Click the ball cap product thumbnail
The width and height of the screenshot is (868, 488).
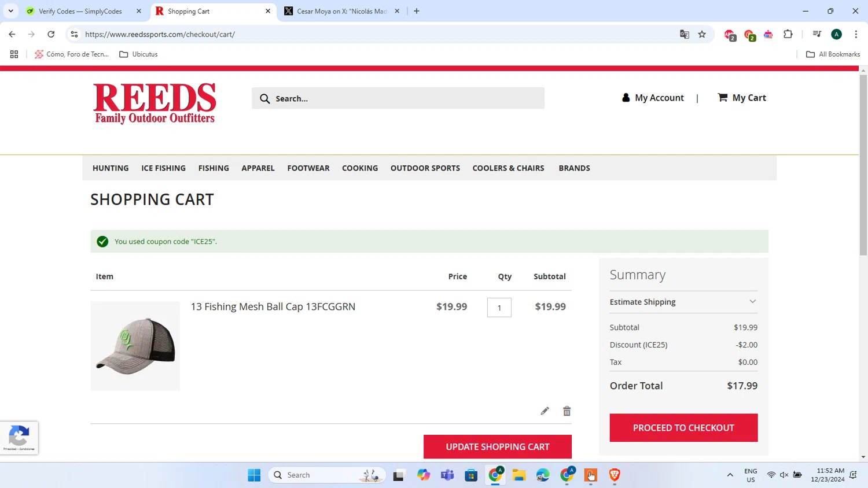click(x=135, y=346)
